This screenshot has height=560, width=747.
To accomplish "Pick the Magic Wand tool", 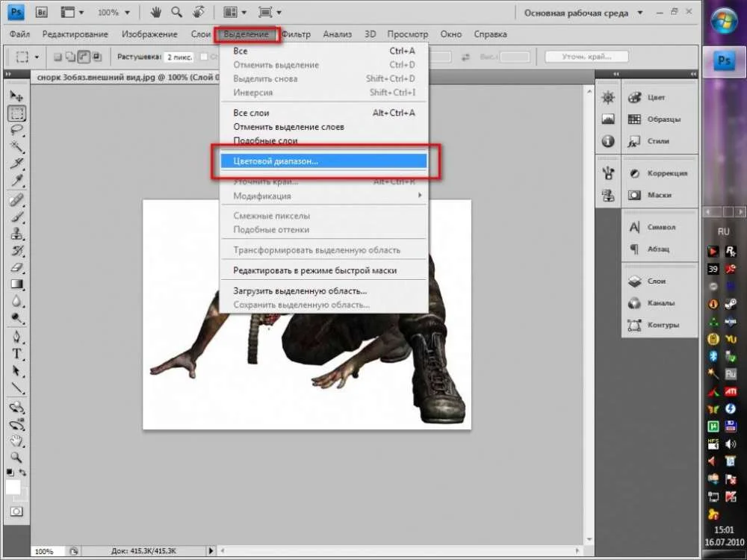I will (x=16, y=146).
